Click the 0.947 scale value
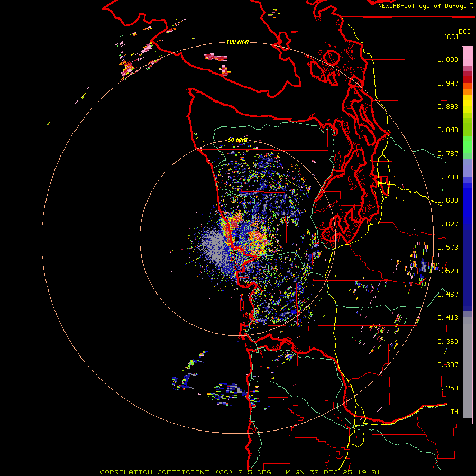The image size is (476, 476). click(x=448, y=83)
